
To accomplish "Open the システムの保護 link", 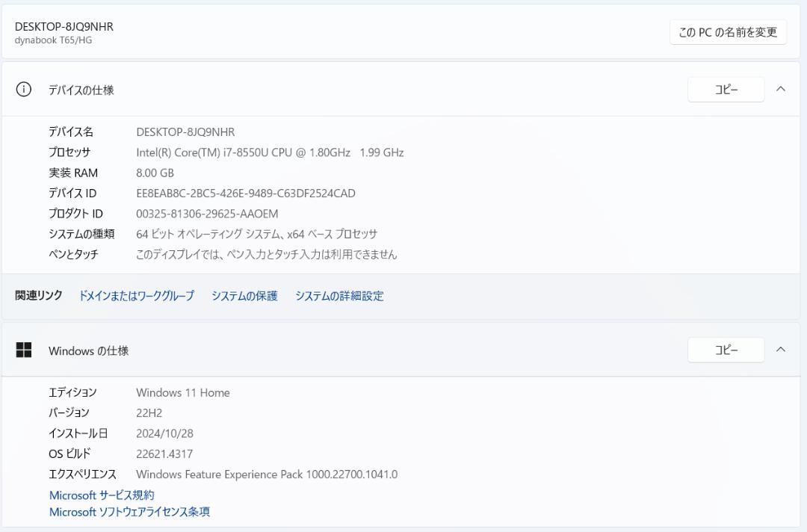I will (x=244, y=296).
